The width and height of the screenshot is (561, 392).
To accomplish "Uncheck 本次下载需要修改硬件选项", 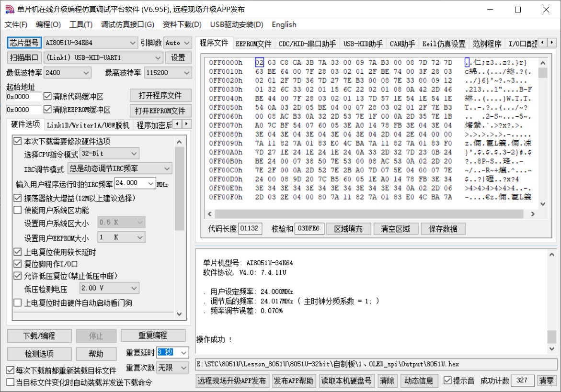I will coord(62,141).
